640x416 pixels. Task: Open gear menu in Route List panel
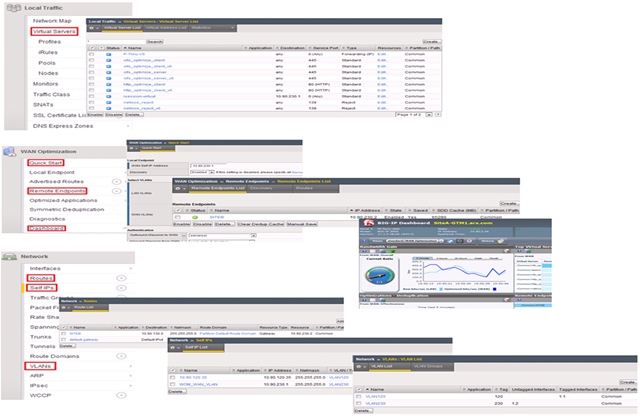[x=66, y=307]
